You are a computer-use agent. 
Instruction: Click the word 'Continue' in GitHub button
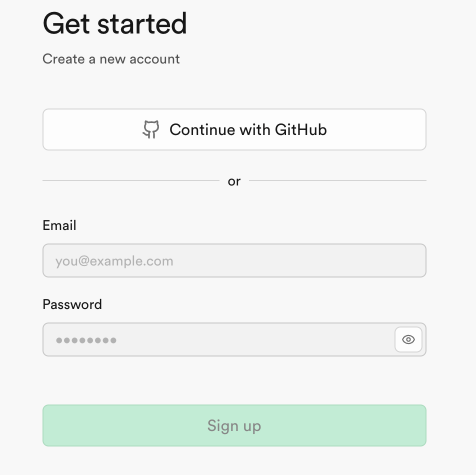coord(203,130)
